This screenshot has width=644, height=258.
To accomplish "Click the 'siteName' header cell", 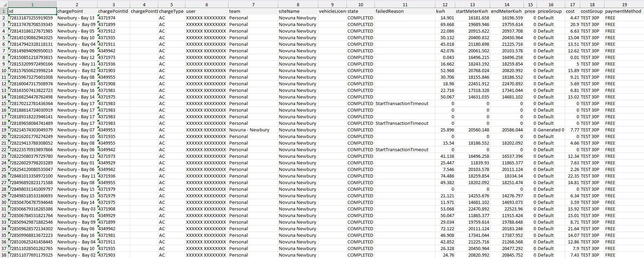I will [x=298, y=11].
